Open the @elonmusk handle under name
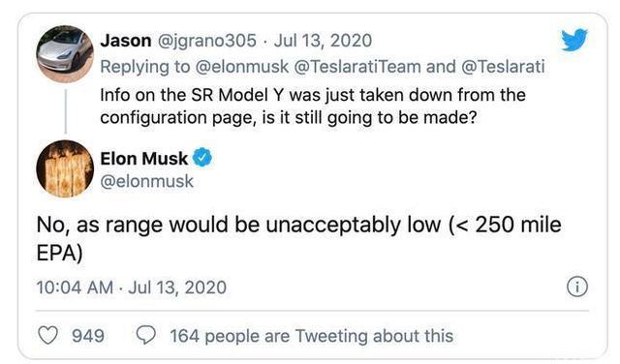 tap(146, 181)
